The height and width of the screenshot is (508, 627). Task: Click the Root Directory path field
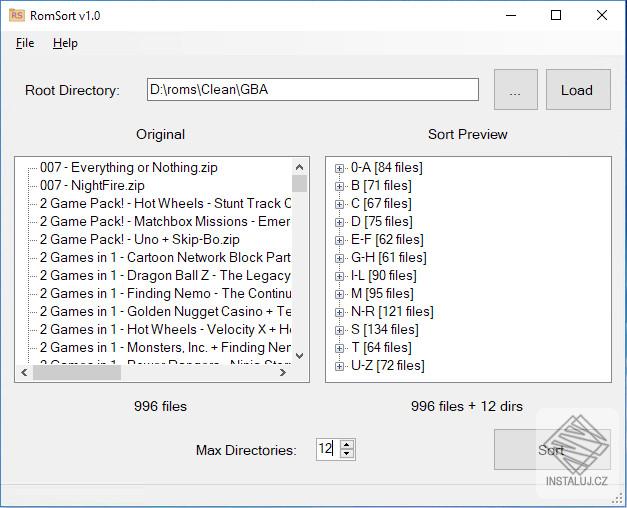click(313, 89)
